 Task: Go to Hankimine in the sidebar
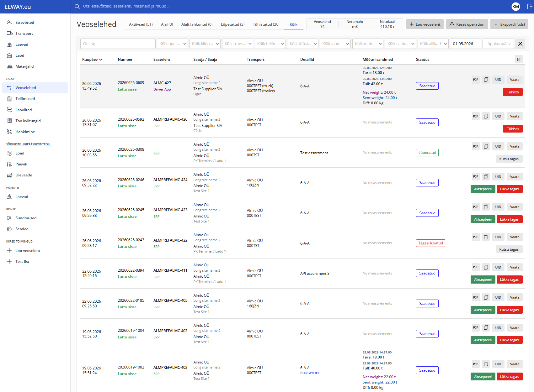click(x=25, y=132)
